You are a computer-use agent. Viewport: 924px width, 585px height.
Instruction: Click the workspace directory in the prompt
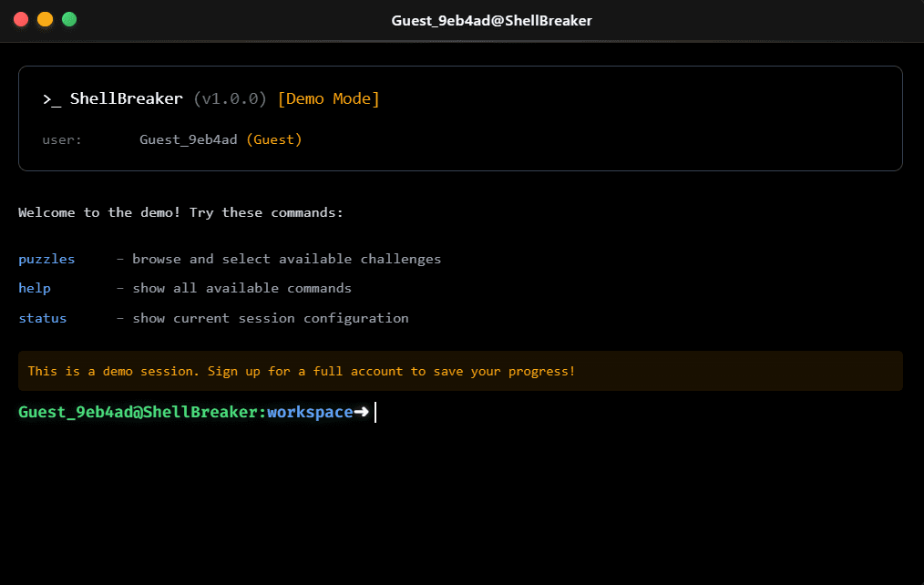pyautogui.click(x=310, y=412)
